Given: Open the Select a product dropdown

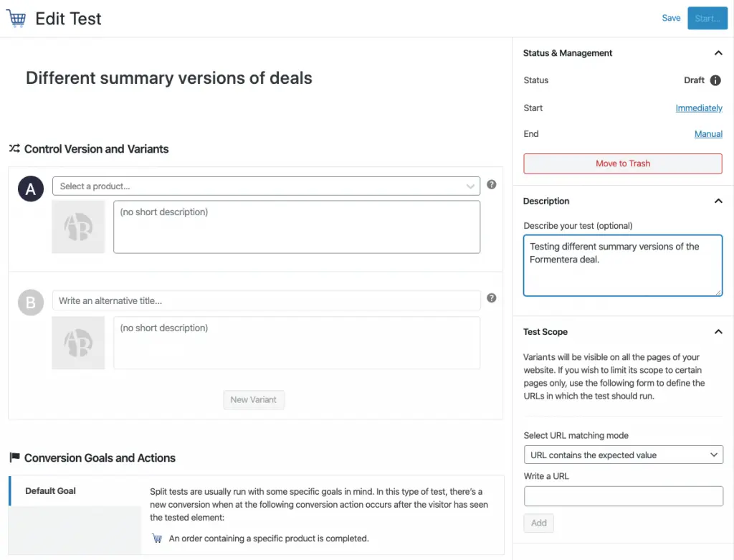Looking at the screenshot, I should 267,186.
